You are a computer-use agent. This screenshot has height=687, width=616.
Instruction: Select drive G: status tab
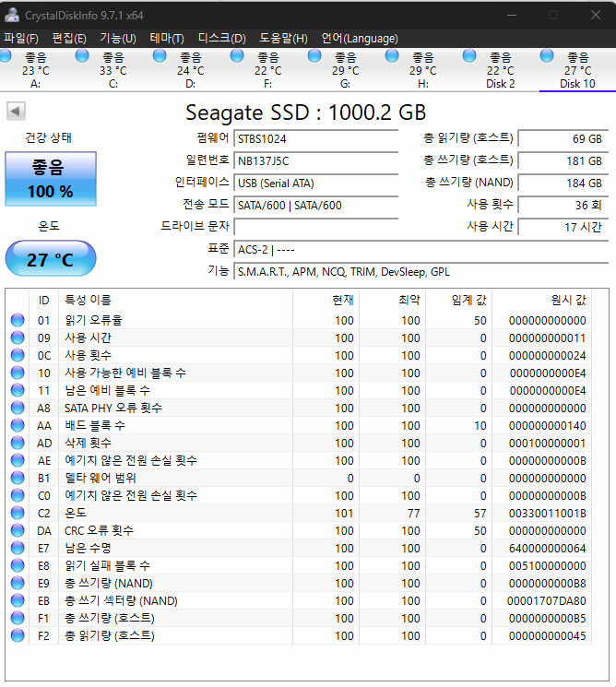345,70
